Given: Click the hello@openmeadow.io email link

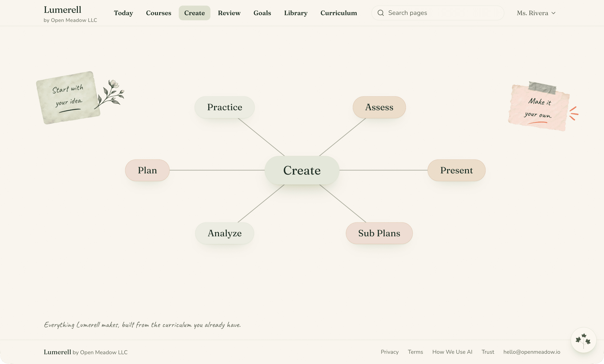Looking at the screenshot, I should coord(532,352).
